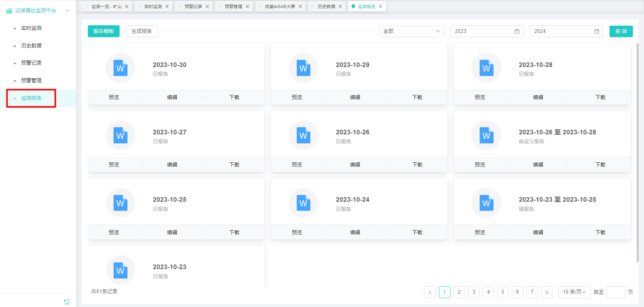Close the 地基InSAR大屏 tab
This screenshot has height=307, width=644.
click(301, 7)
